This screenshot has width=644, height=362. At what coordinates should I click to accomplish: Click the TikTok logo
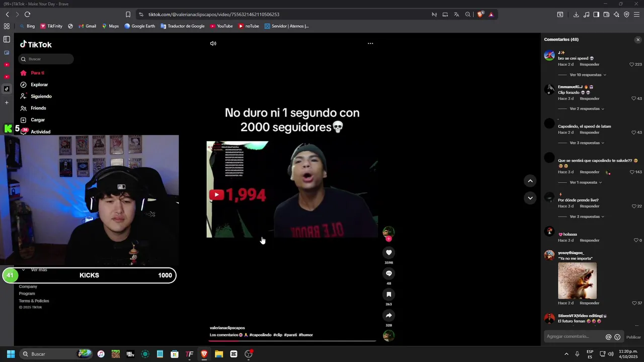pos(36,44)
